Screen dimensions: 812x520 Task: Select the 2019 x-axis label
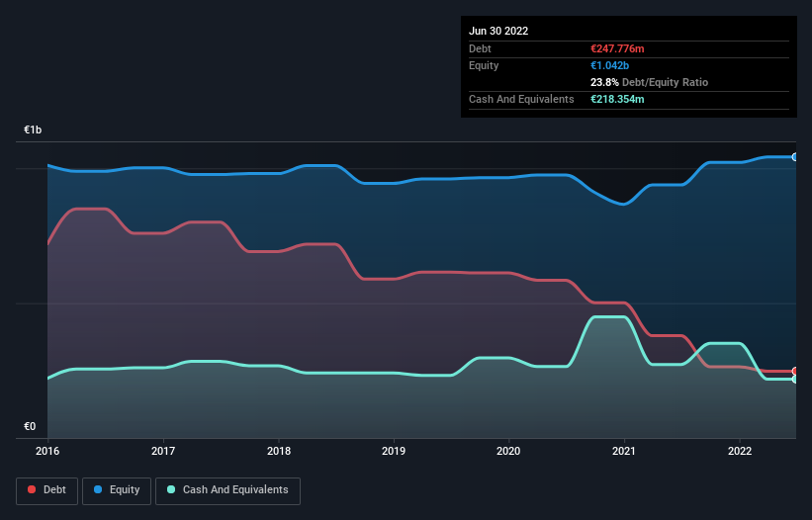point(394,451)
